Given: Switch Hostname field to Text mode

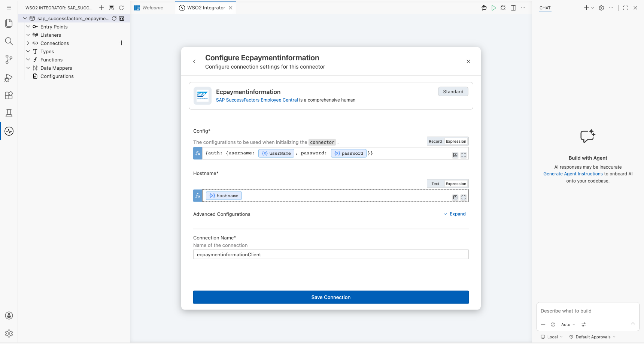Looking at the screenshot, I should tap(435, 184).
